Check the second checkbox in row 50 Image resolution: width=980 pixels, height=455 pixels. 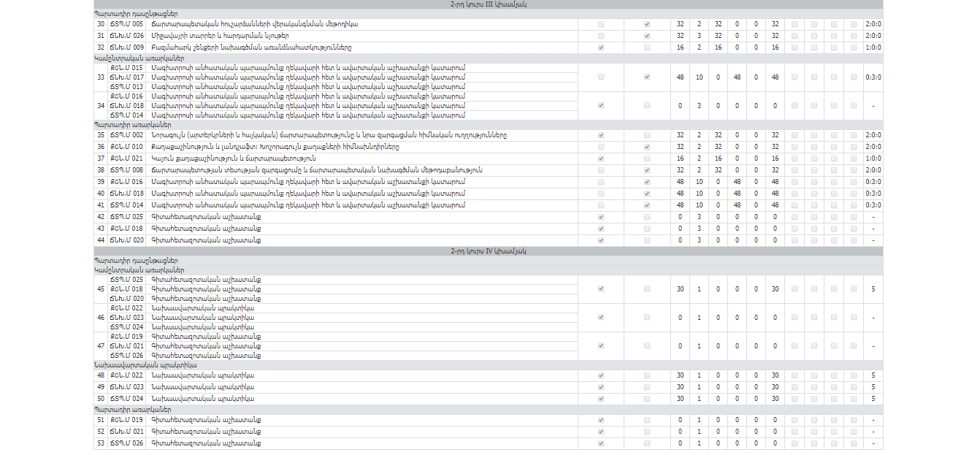647,399
